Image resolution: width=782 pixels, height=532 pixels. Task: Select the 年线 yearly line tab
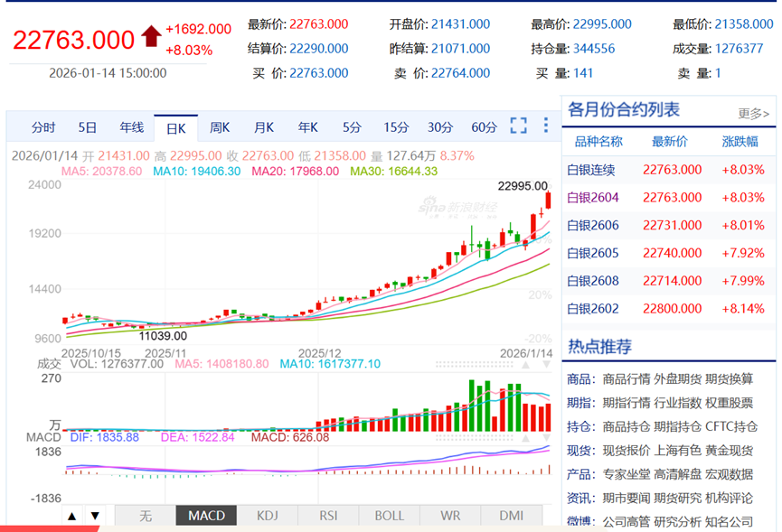point(130,127)
